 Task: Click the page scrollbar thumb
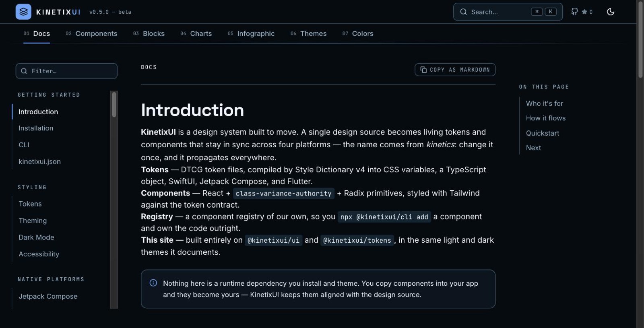click(x=640, y=39)
